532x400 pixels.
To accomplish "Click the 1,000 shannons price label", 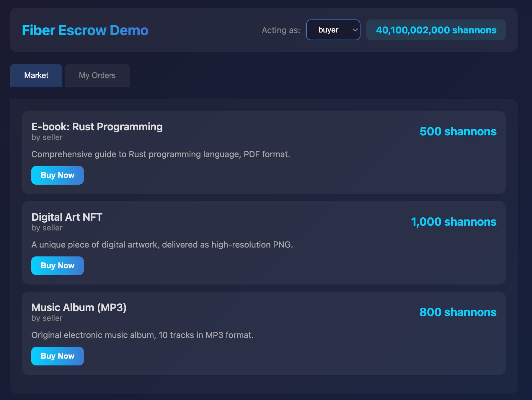I will coord(453,222).
